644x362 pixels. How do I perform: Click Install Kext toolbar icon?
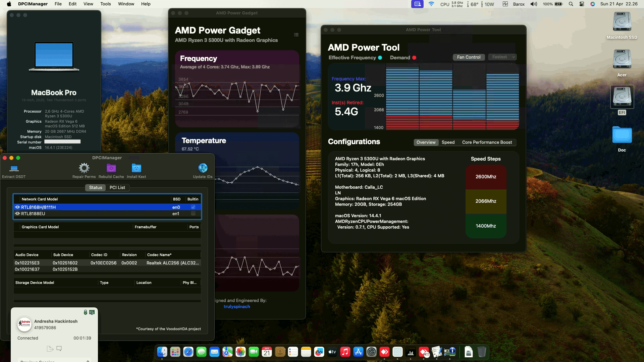coord(136,168)
